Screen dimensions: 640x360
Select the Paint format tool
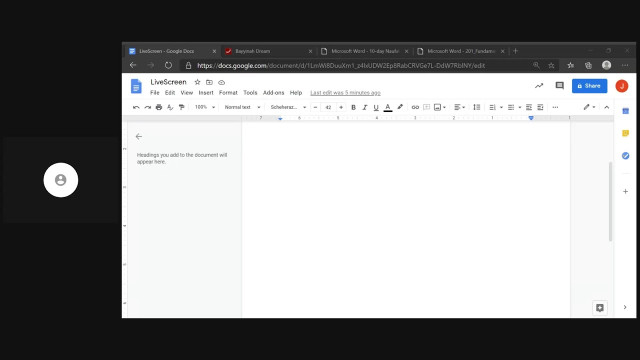182,107
